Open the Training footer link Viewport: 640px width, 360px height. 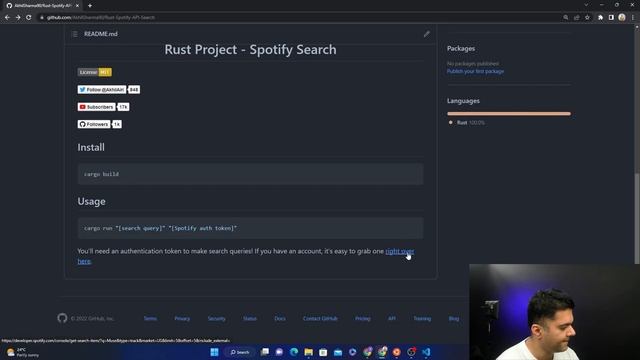(x=422, y=318)
